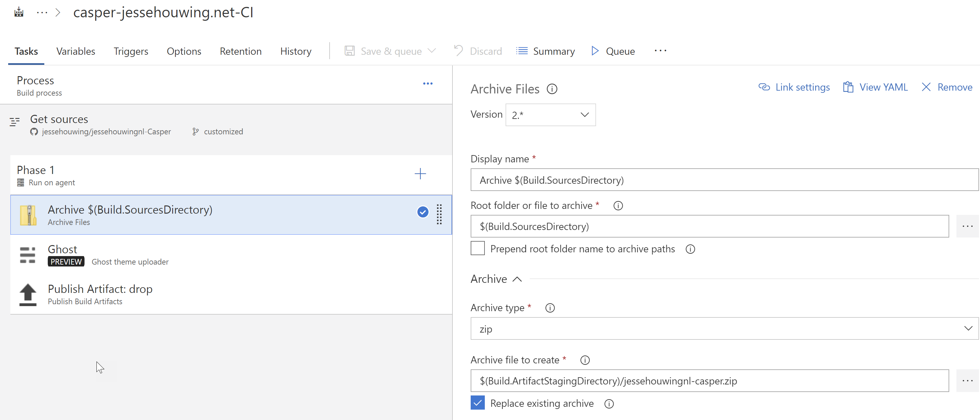The width and height of the screenshot is (980, 420).
Task: Enable Prepend root folder name checkbox
Action: point(478,248)
